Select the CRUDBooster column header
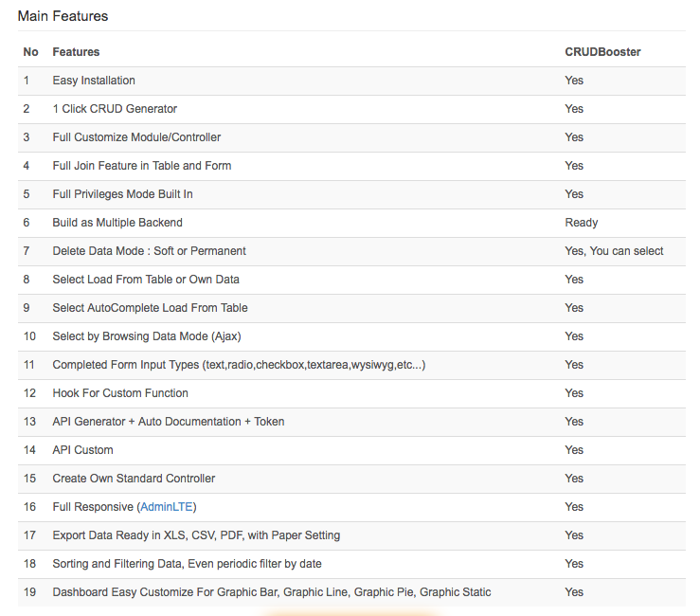The image size is (700, 616). [x=602, y=52]
